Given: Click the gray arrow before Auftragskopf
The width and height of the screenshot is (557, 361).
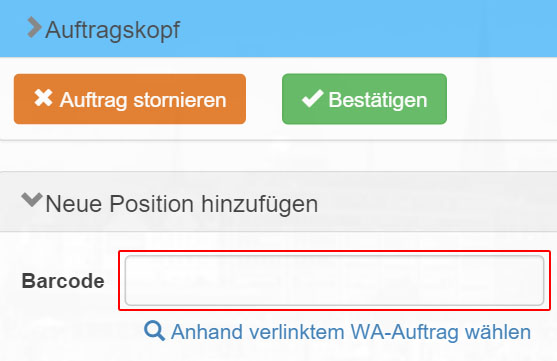Looking at the screenshot, I should tap(34, 27).
